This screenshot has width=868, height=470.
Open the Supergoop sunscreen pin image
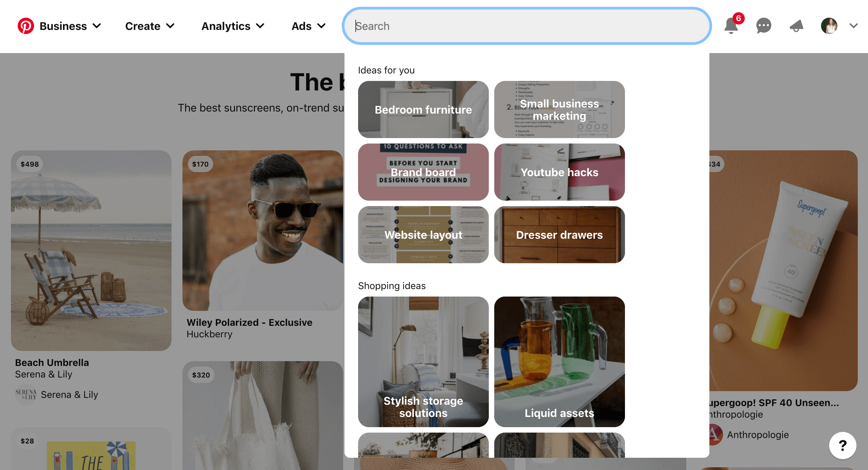tap(783, 271)
